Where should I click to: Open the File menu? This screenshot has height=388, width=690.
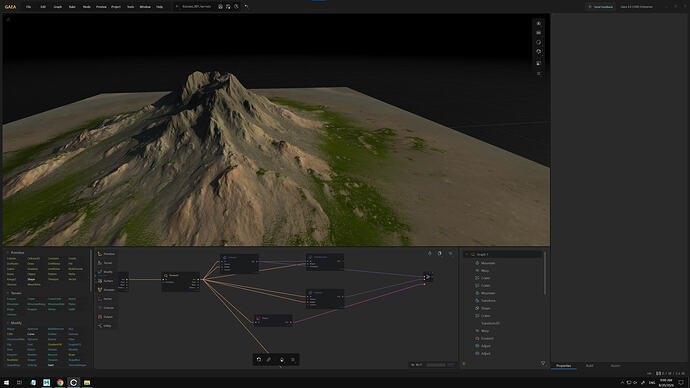tap(29, 7)
